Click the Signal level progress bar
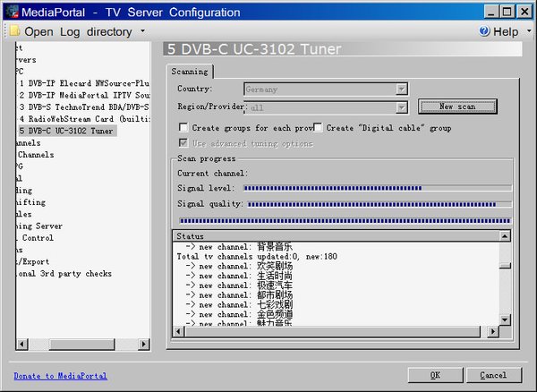The width and height of the screenshot is (537, 392). pyautogui.click(x=378, y=188)
